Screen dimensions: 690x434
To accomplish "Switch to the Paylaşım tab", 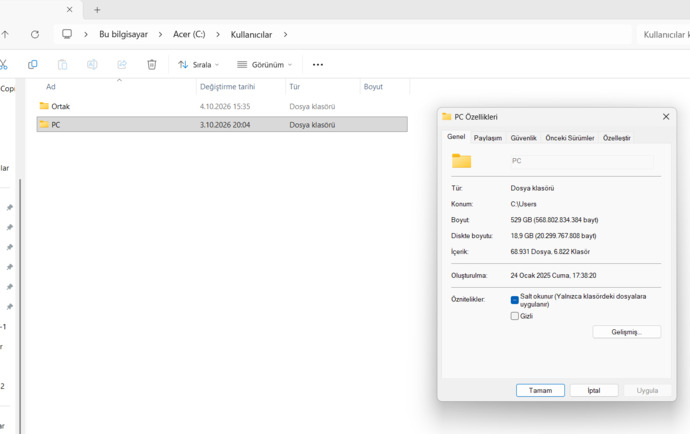I will click(x=488, y=138).
